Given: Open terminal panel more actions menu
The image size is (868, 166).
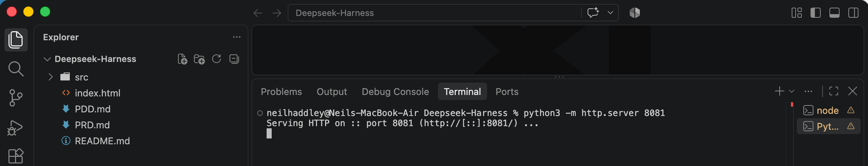Looking at the screenshot, I should (x=809, y=91).
